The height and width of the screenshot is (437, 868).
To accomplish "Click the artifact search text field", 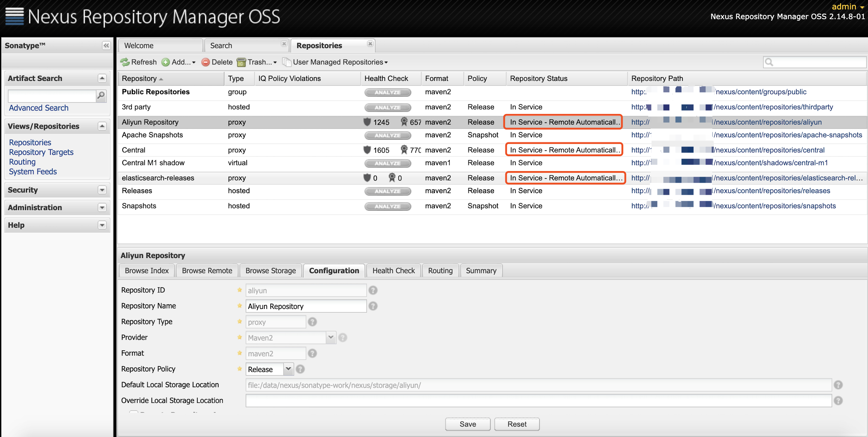I will tap(52, 96).
